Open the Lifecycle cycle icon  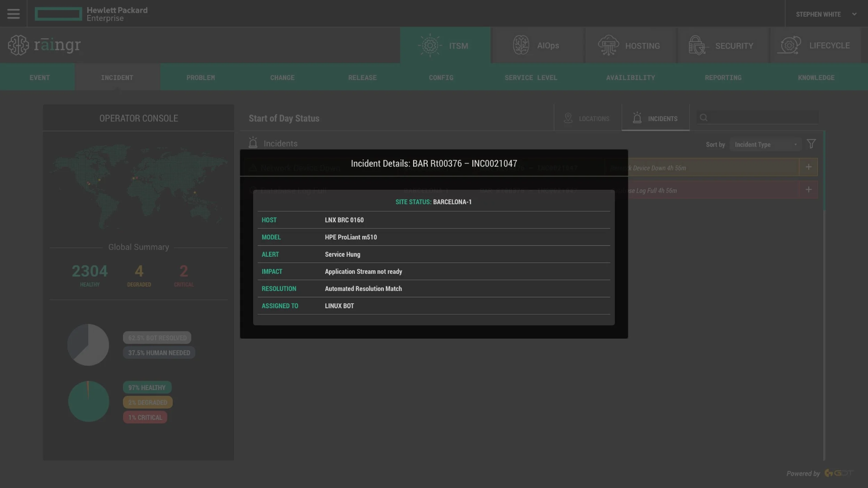click(789, 45)
